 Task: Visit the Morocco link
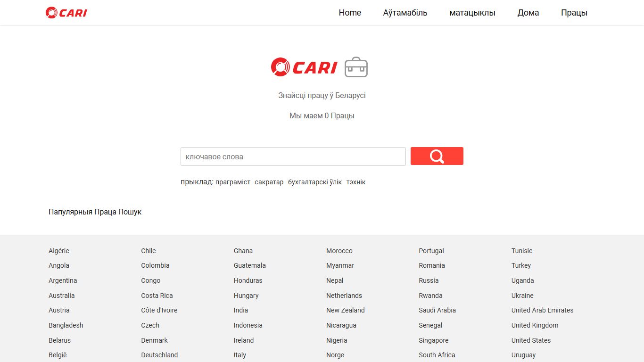point(339,251)
